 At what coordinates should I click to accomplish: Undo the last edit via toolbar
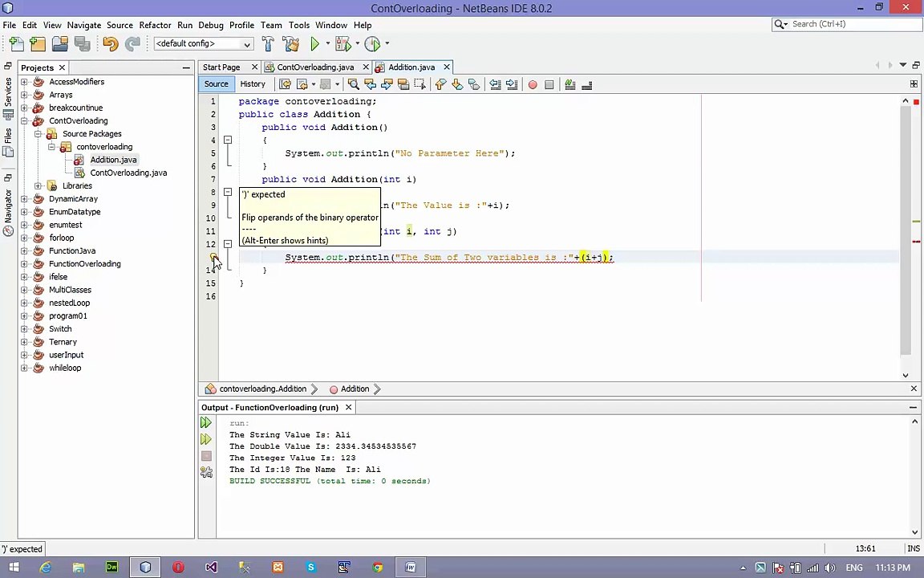pyautogui.click(x=110, y=43)
